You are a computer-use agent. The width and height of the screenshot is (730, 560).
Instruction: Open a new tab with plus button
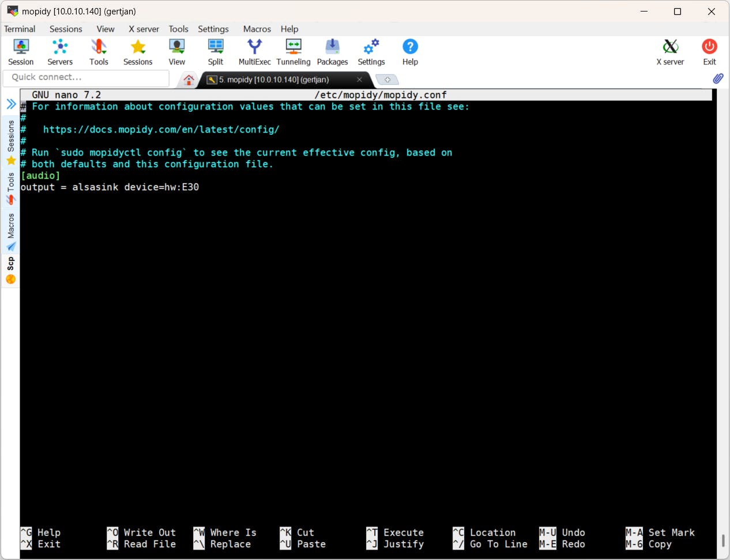click(x=387, y=80)
